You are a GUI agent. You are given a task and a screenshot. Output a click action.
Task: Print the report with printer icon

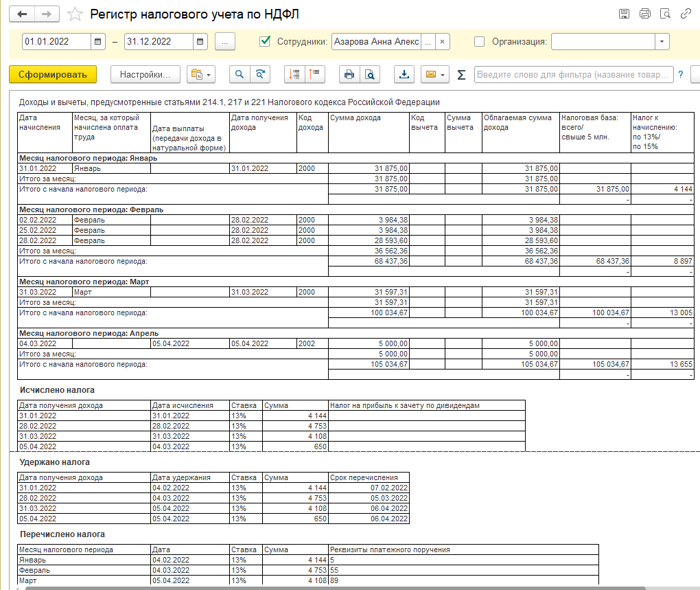(x=349, y=75)
